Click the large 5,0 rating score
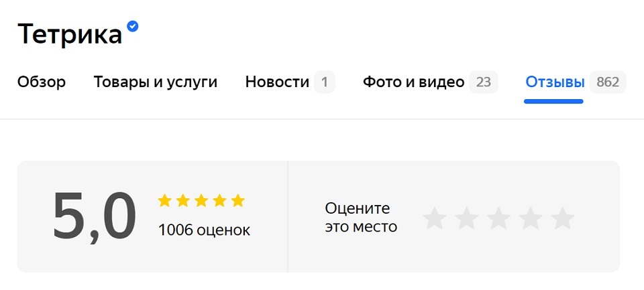Screen dimensions: 644x290 point(95,216)
